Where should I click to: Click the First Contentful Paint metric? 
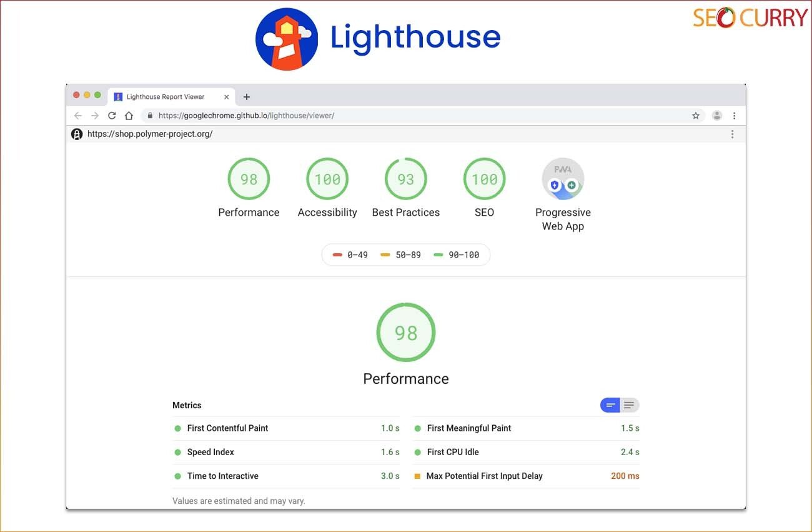286,428
